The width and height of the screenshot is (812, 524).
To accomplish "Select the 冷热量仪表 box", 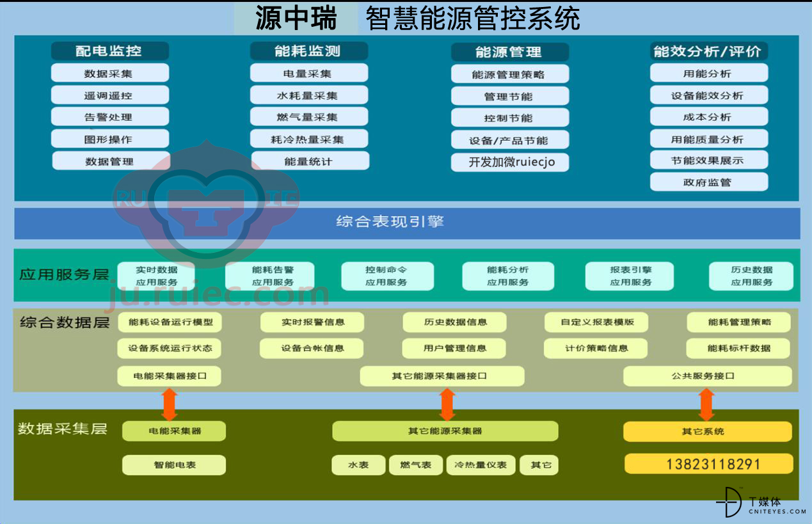I will [x=481, y=465].
